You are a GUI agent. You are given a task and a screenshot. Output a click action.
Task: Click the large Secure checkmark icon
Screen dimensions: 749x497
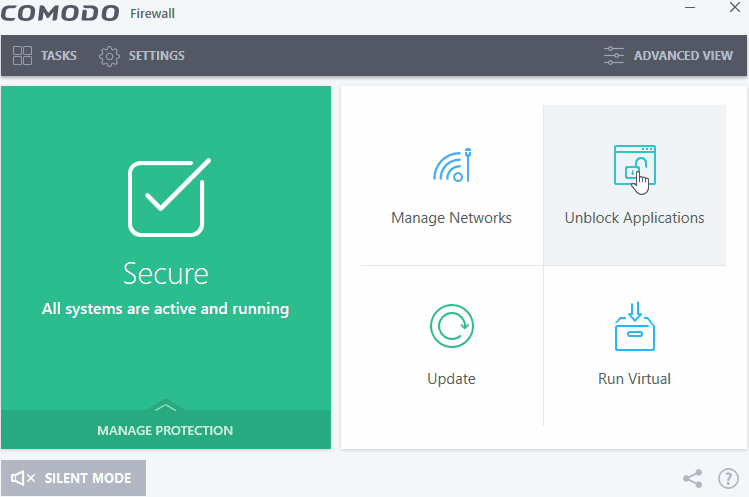click(x=166, y=195)
